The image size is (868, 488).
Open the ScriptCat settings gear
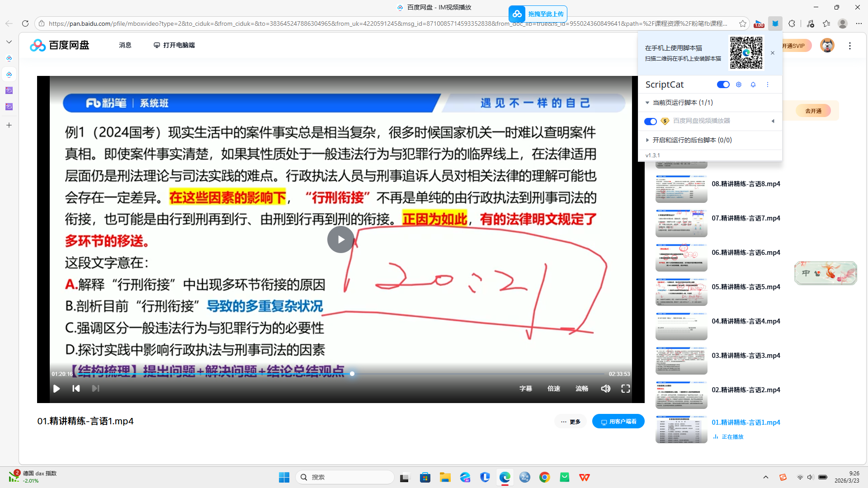(x=738, y=84)
